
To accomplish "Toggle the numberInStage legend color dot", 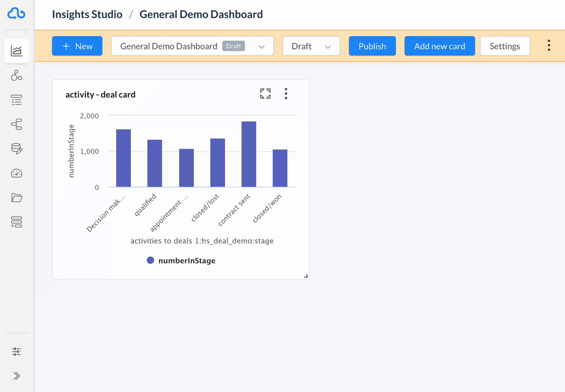I will point(150,261).
